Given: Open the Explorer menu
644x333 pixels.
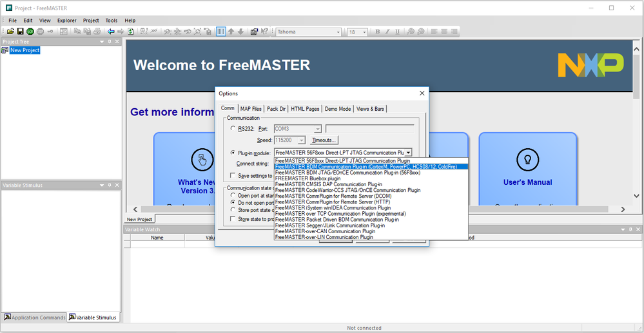Looking at the screenshot, I should (66, 21).
